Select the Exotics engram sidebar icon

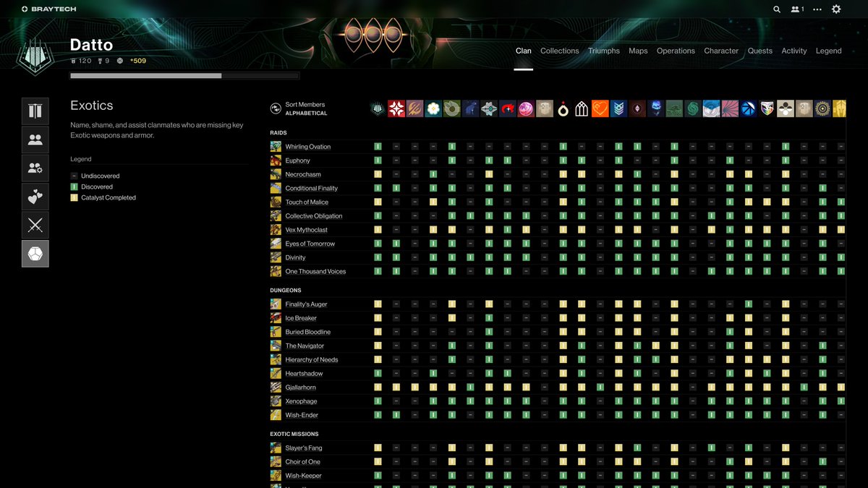click(35, 254)
